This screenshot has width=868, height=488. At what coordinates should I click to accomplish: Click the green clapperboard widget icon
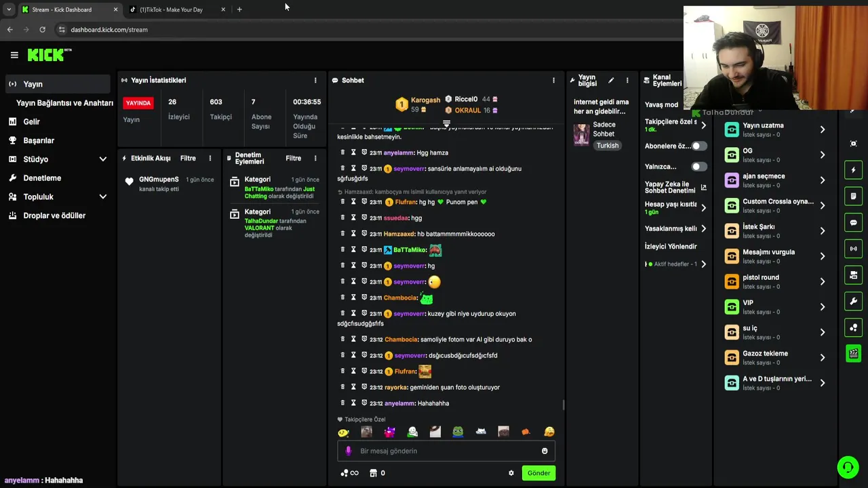click(854, 353)
